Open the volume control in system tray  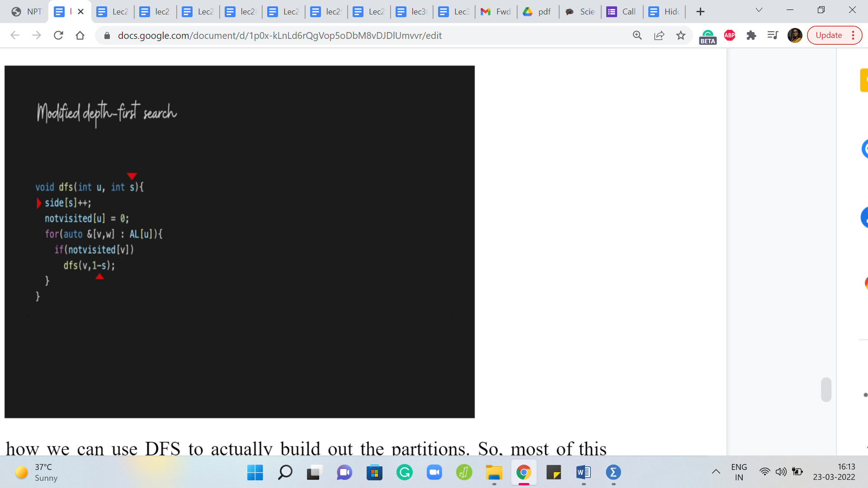pyautogui.click(x=781, y=472)
